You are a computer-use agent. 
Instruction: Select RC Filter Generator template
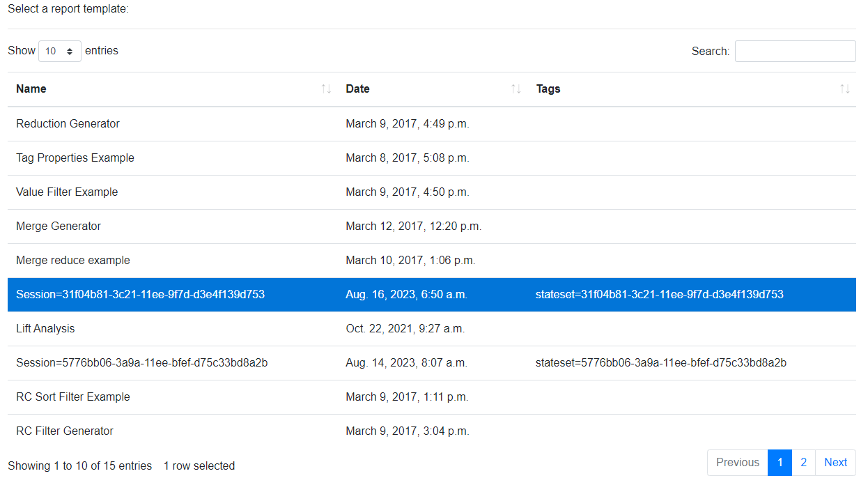(65, 431)
